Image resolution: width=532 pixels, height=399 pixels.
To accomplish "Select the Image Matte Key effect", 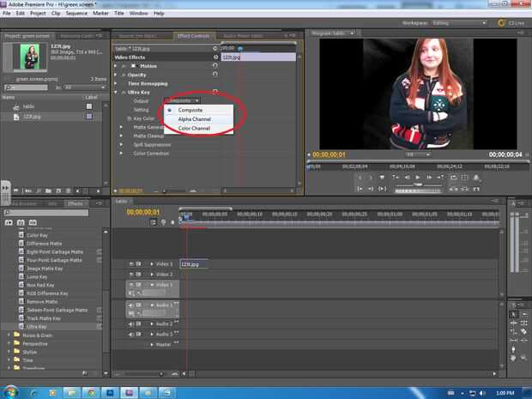I will (45, 269).
